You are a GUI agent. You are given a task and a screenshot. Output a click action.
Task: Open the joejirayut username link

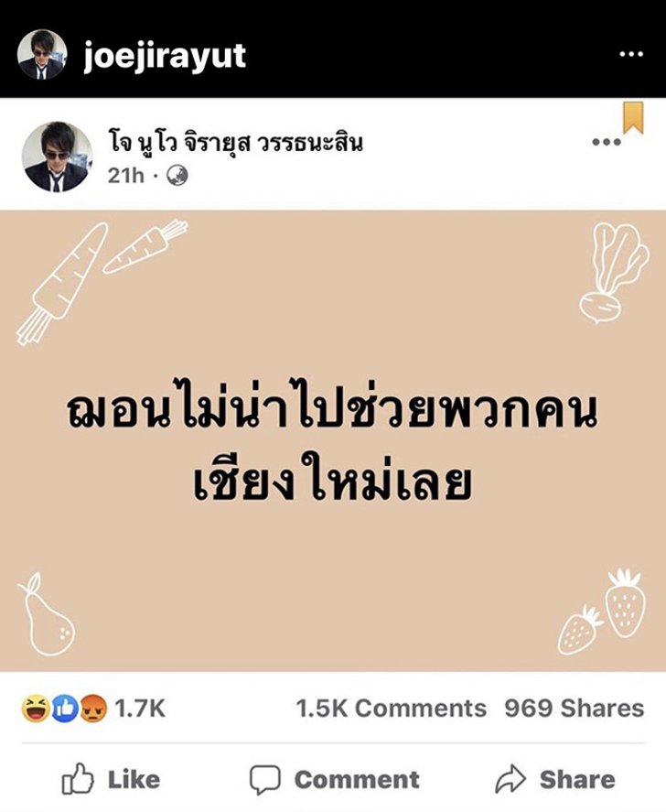[165, 56]
